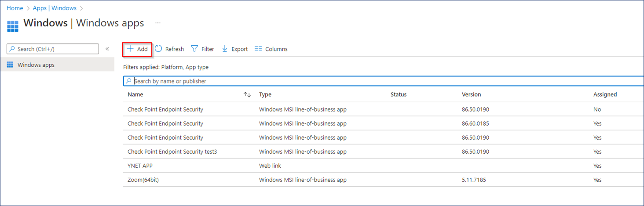Select Windows apps in left sidebar
The image size is (644, 206).
36,65
